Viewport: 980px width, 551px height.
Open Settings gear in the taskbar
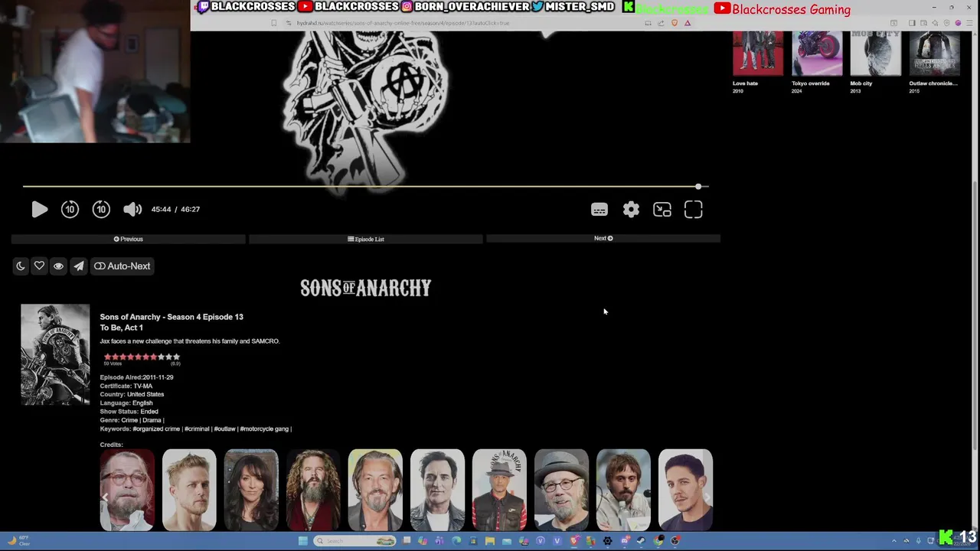(x=608, y=541)
